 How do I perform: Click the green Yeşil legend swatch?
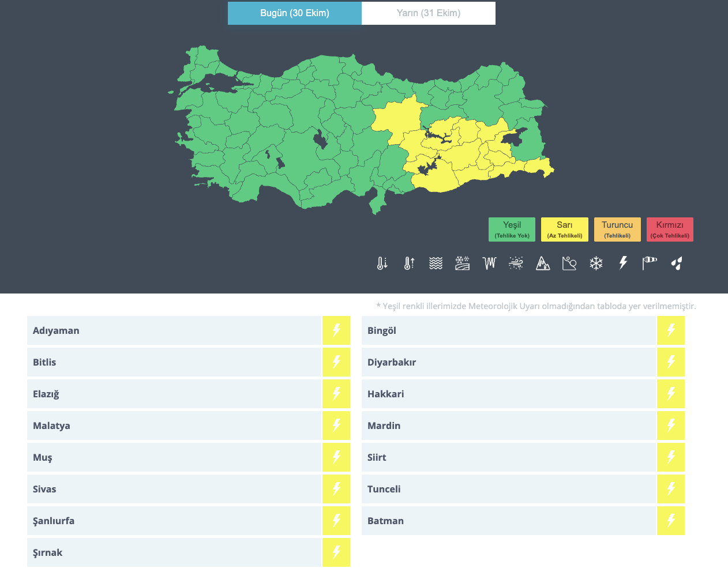tap(512, 229)
